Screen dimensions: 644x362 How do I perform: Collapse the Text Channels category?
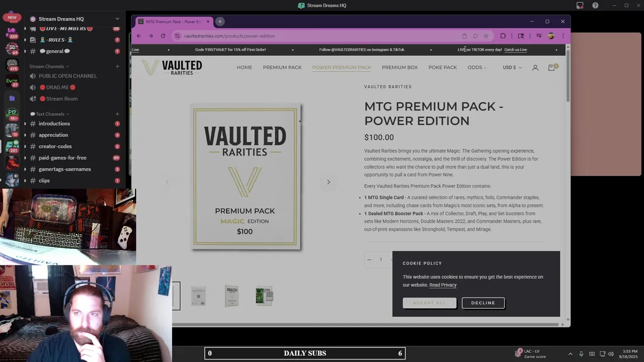[50, 114]
